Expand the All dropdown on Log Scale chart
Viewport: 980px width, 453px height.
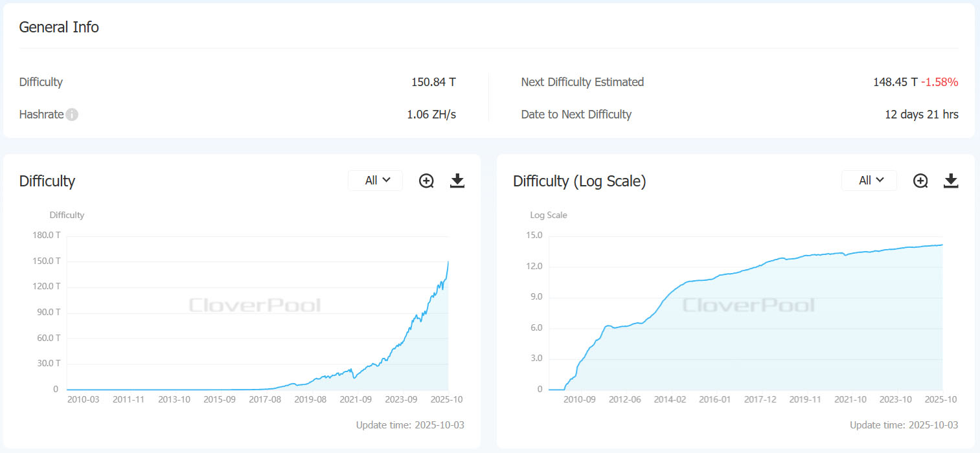(869, 181)
